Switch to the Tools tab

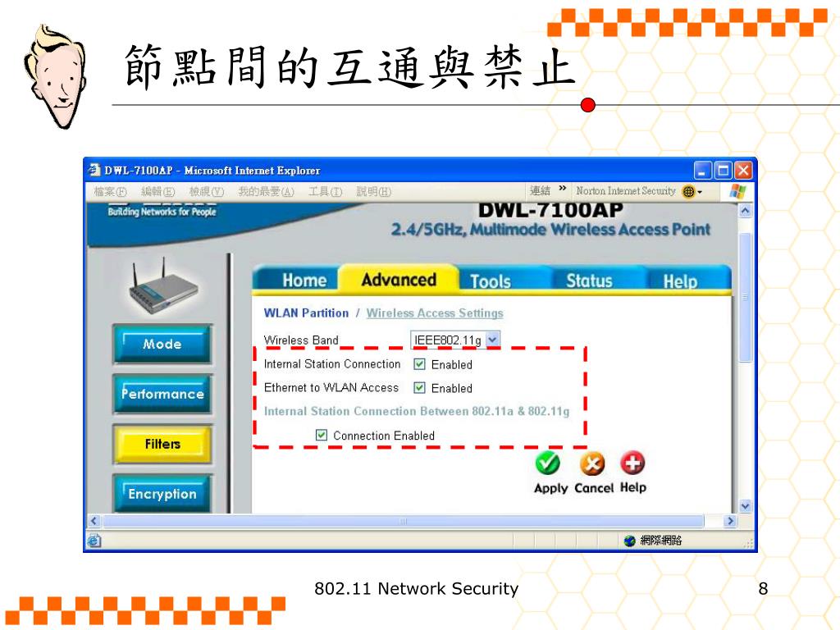[491, 281]
